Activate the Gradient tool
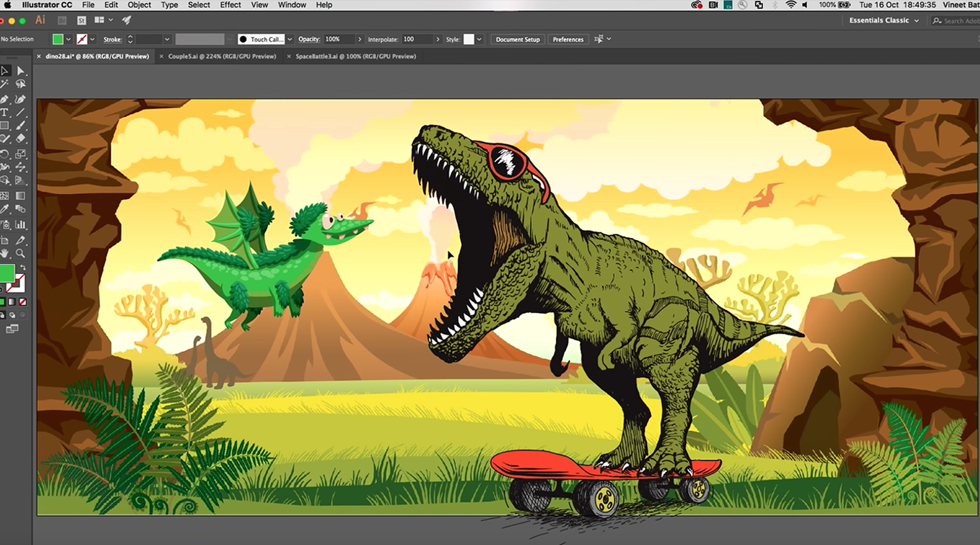Screen dimensions: 980x545 (x=21, y=196)
